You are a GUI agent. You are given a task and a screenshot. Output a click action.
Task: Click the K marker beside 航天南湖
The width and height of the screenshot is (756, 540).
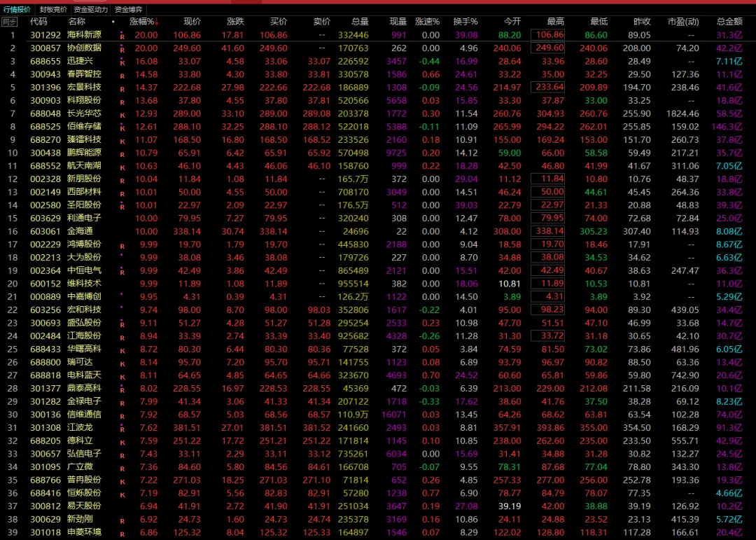122,167
